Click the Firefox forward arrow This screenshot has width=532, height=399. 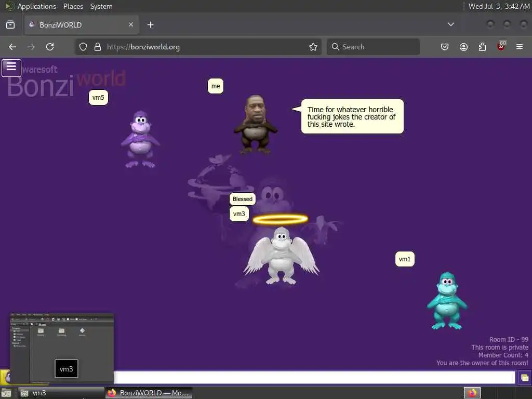tap(31, 47)
